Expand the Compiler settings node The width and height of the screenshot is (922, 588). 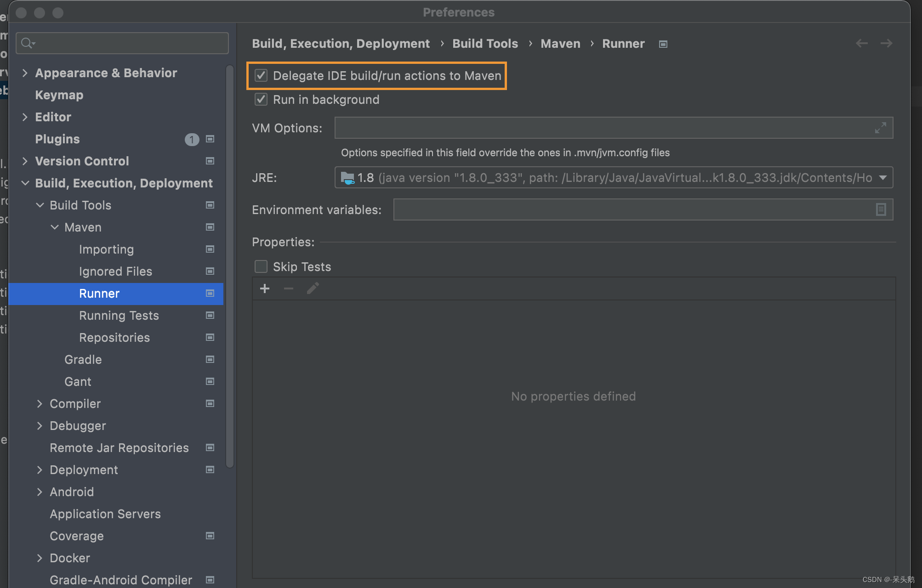(x=40, y=404)
